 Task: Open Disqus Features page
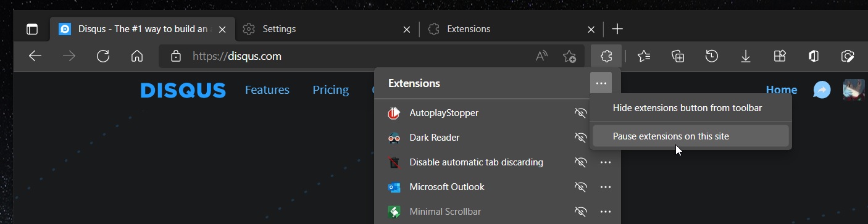tap(267, 90)
